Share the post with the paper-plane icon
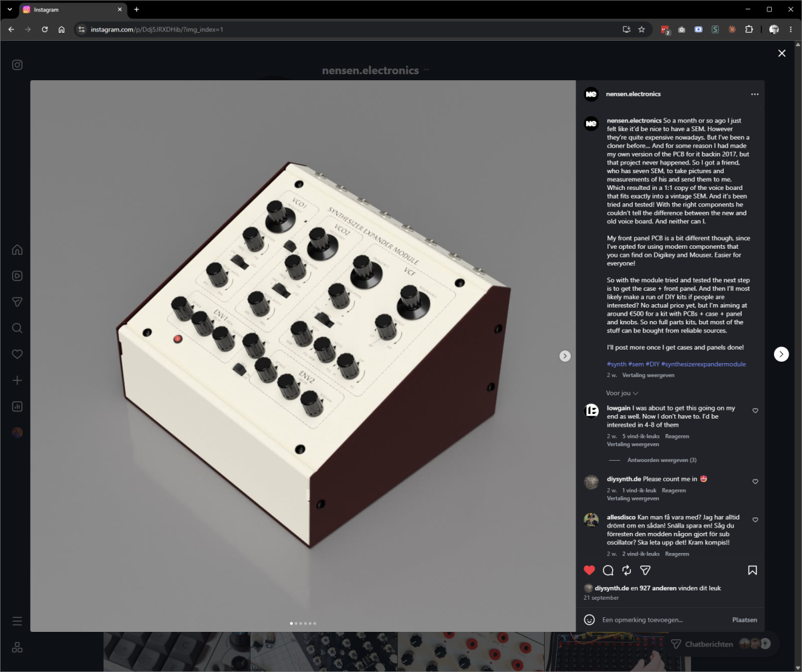Image resolution: width=802 pixels, height=672 pixels. (x=646, y=570)
